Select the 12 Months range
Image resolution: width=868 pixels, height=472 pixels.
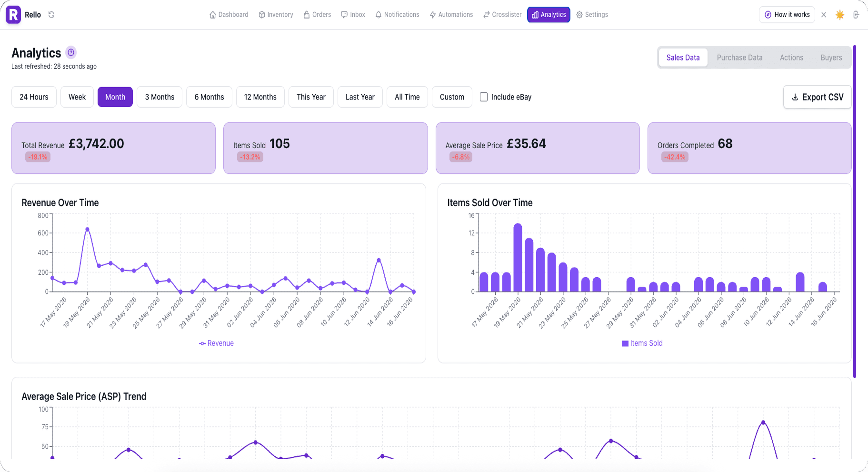tap(260, 97)
